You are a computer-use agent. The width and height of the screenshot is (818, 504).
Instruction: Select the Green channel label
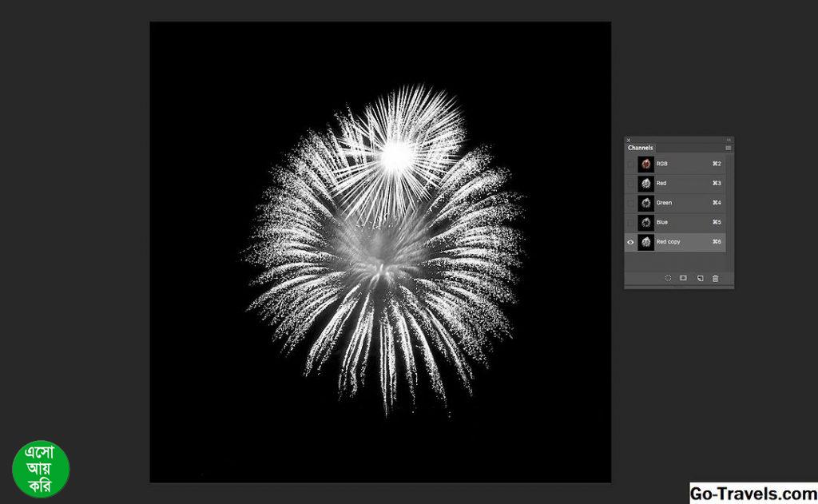(664, 203)
